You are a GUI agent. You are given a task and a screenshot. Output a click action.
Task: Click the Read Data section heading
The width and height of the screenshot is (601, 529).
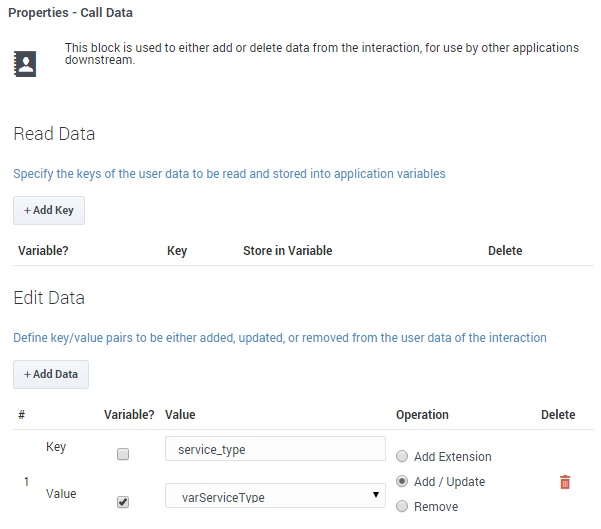pos(54,134)
